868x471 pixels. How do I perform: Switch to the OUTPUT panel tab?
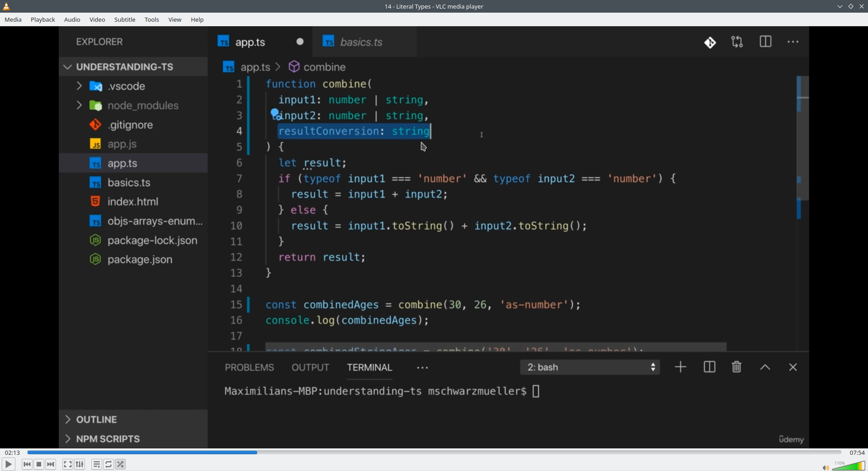311,367
